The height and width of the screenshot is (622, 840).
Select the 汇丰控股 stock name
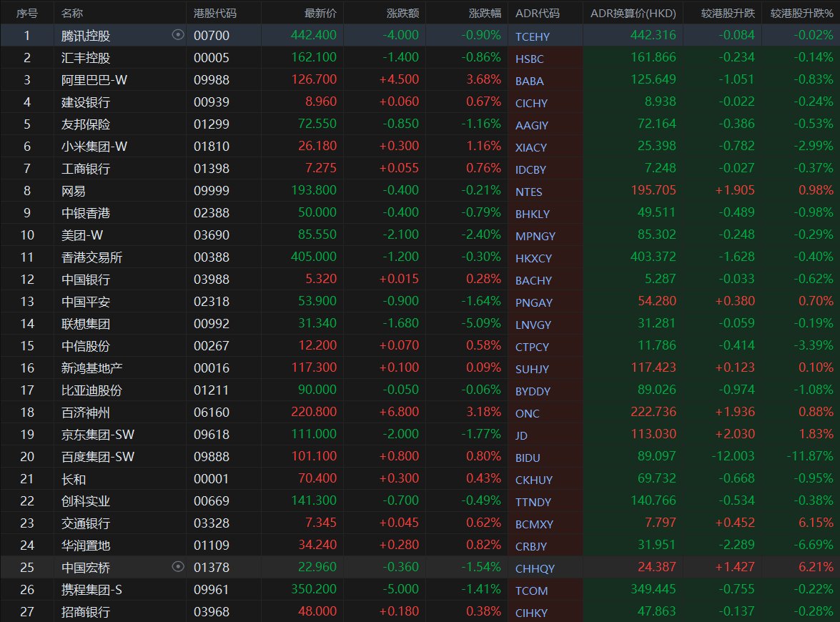(86, 58)
